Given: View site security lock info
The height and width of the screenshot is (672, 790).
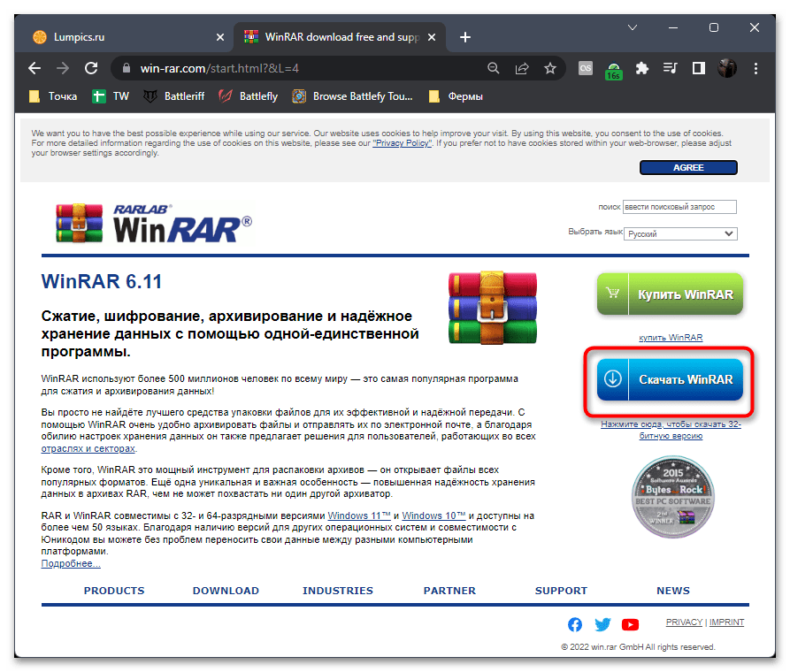Looking at the screenshot, I should click(127, 68).
